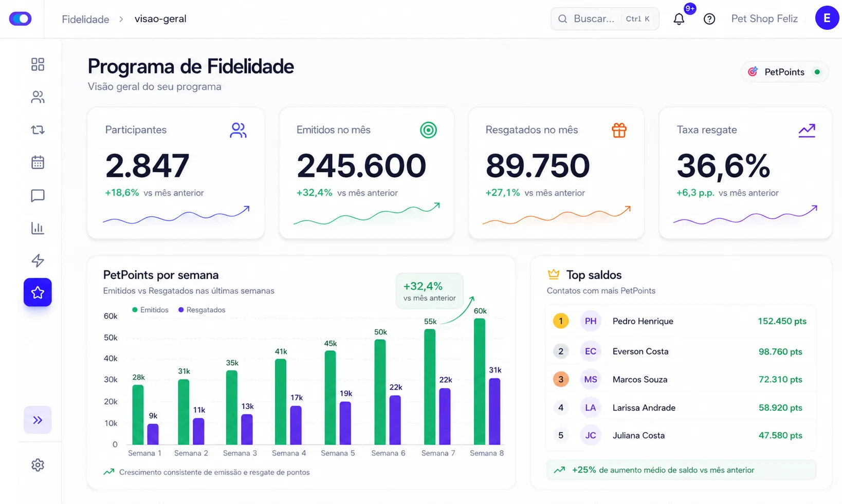Image resolution: width=842 pixels, height=504 pixels.
Task: Click the 152.450 pts balance
Action: [x=782, y=321]
